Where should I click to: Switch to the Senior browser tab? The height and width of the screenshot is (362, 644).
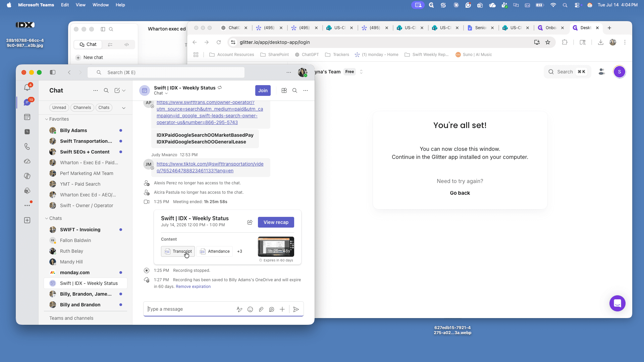coord(480,28)
